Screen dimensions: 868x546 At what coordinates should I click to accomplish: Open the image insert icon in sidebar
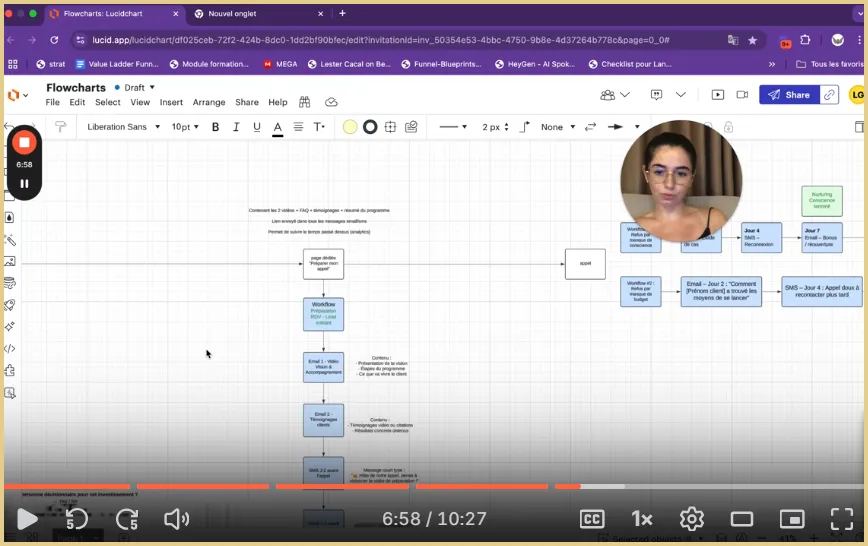9,261
